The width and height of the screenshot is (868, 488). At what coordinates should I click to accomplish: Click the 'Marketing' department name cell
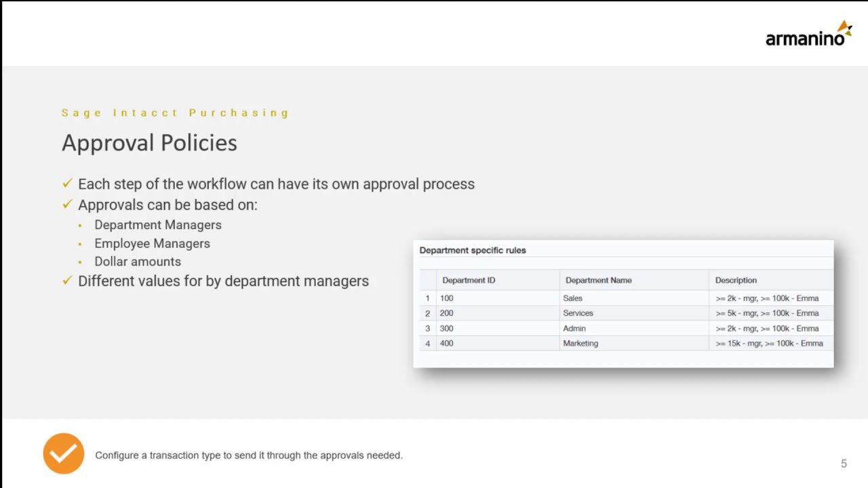635,343
